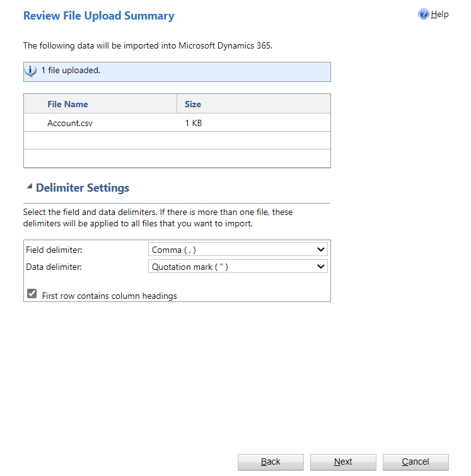
Task: Uncheck First row contains column headings
Action: [x=32, y=294]
